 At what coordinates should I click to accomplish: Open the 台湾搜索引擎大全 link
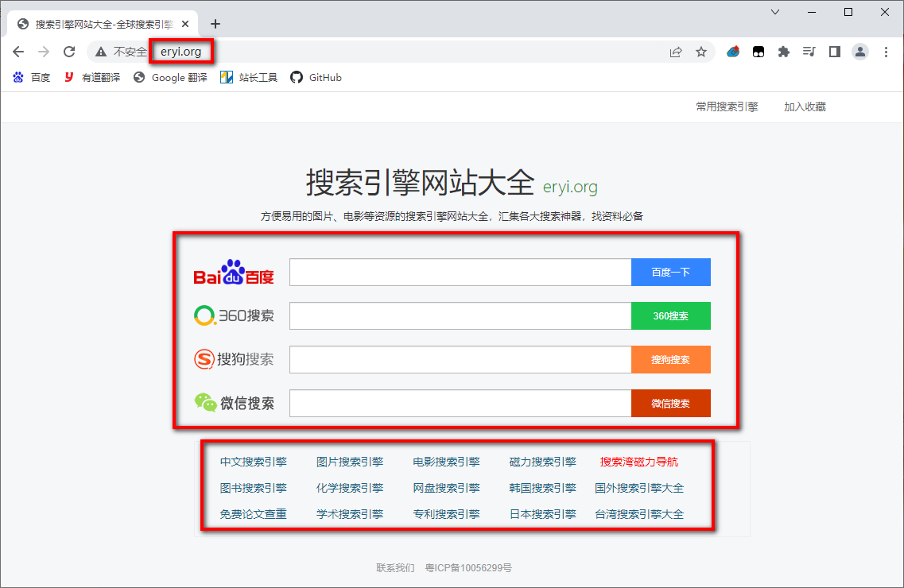pyautogui.click(x=638, y=514)
